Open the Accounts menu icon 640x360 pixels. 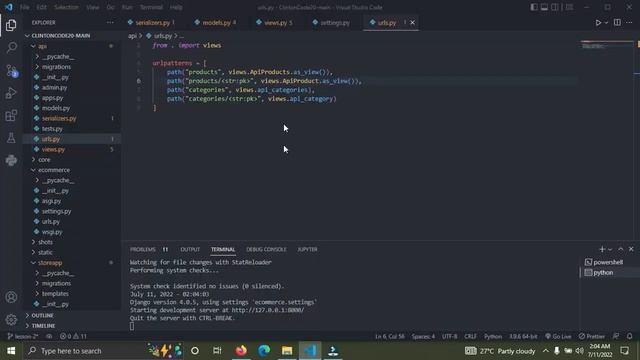pyautogui.click(x=11, y=297)
